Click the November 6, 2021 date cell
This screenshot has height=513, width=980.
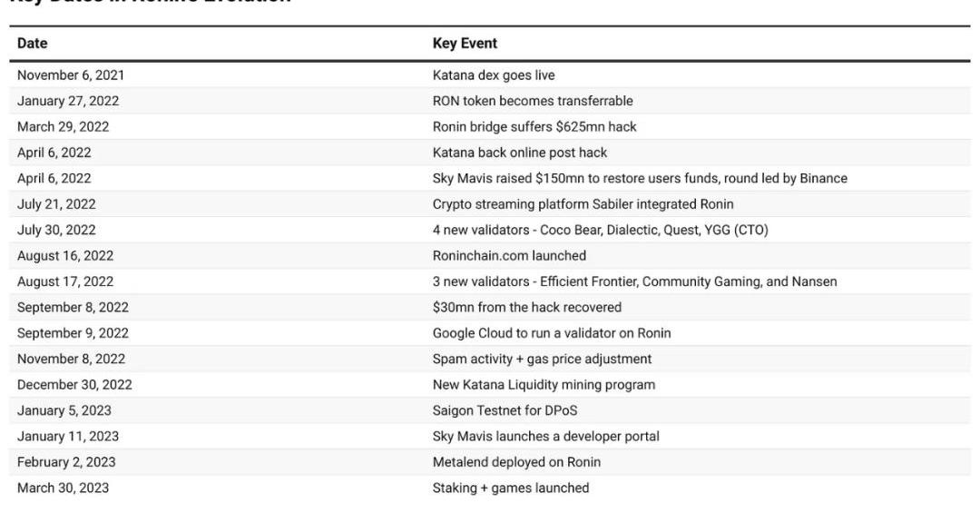[71, 75]
